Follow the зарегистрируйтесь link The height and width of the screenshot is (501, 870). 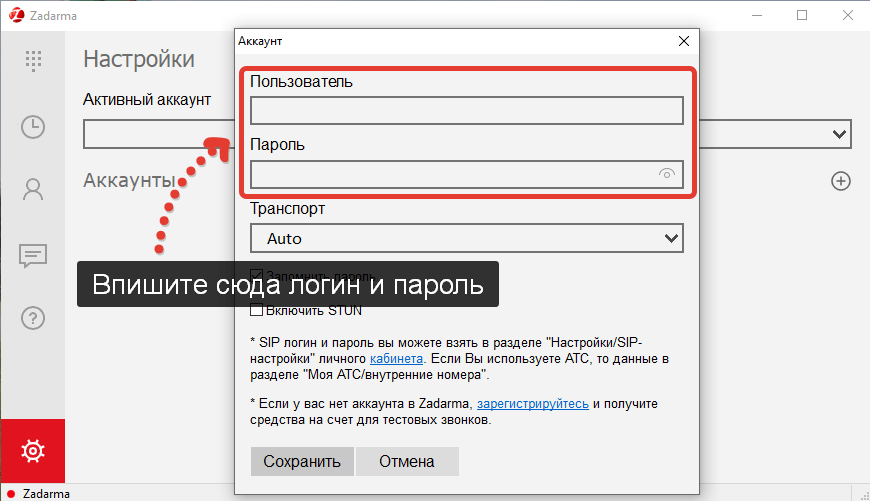pyautogui.click(x=533, y=403)
